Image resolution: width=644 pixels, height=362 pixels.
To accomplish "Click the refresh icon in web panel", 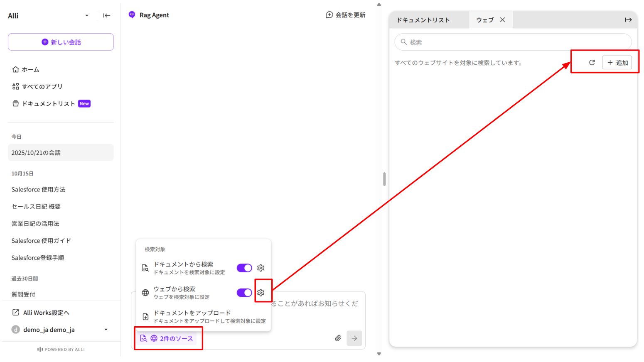I will (x=592, y=63).
